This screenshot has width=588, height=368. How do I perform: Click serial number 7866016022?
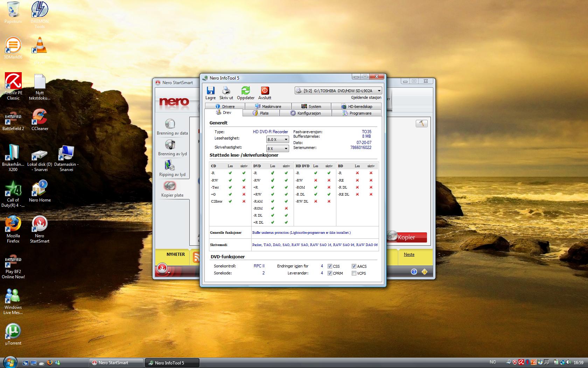click(361, 148)
